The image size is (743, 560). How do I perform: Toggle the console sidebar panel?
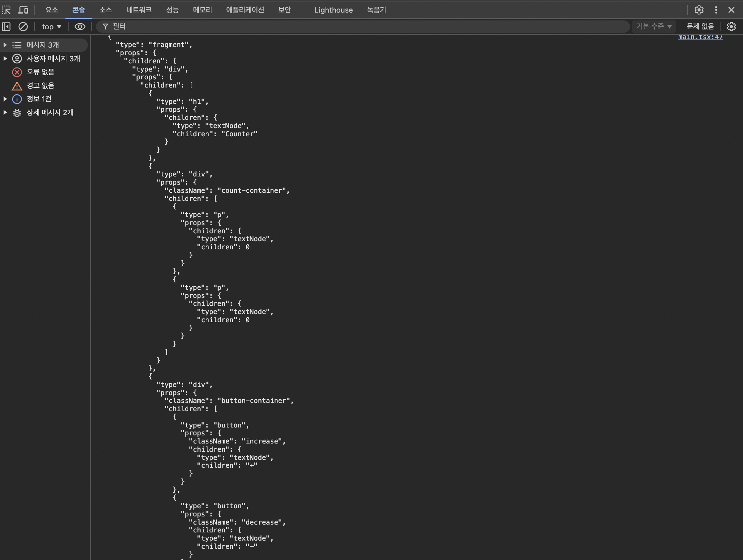[6, 27]
